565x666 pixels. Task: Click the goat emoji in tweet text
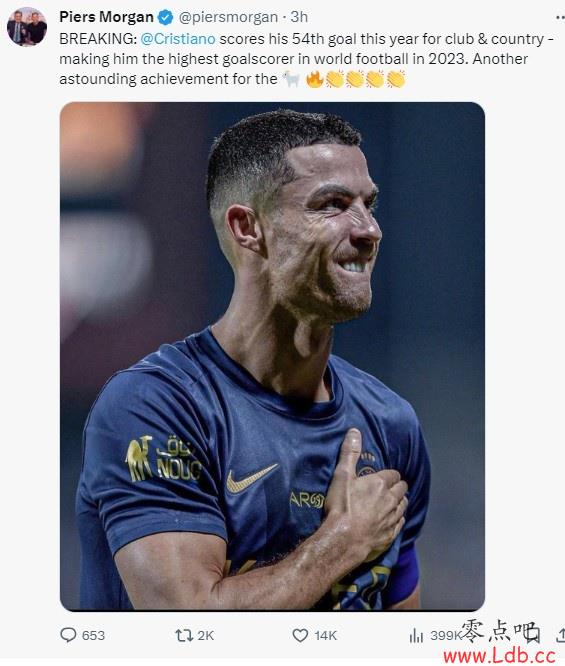291,79
